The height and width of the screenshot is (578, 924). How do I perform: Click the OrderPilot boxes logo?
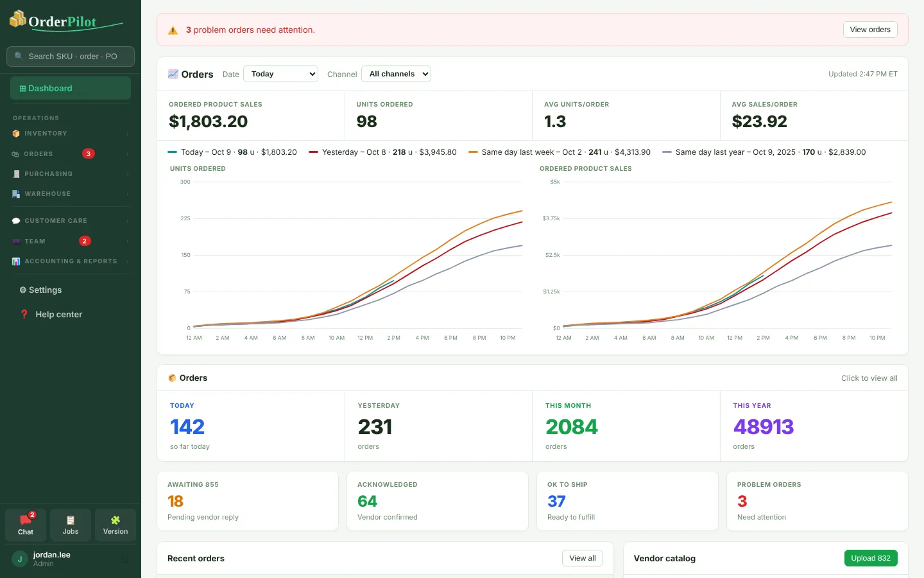point(17,19)
